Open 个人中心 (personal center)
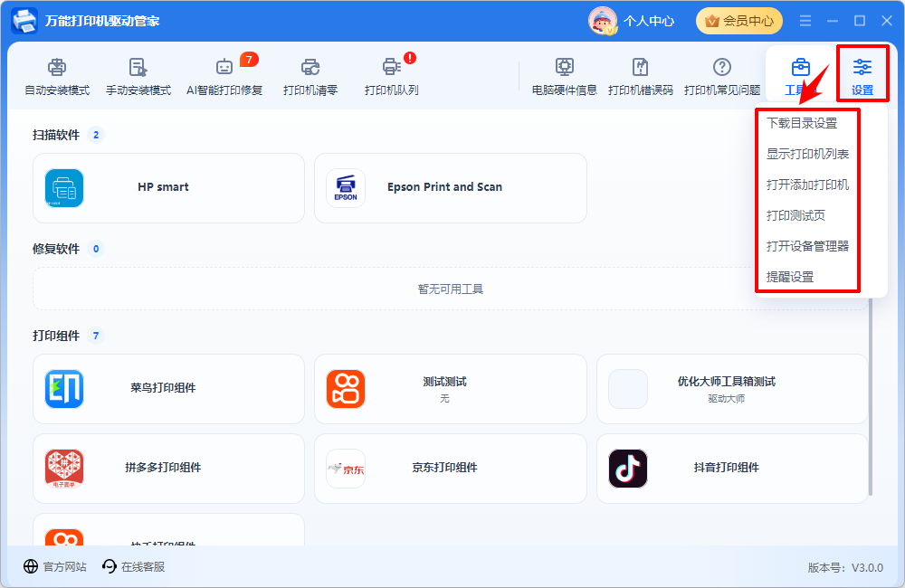Viewport: 905px width, 588px height. click(x=649, y=22)
